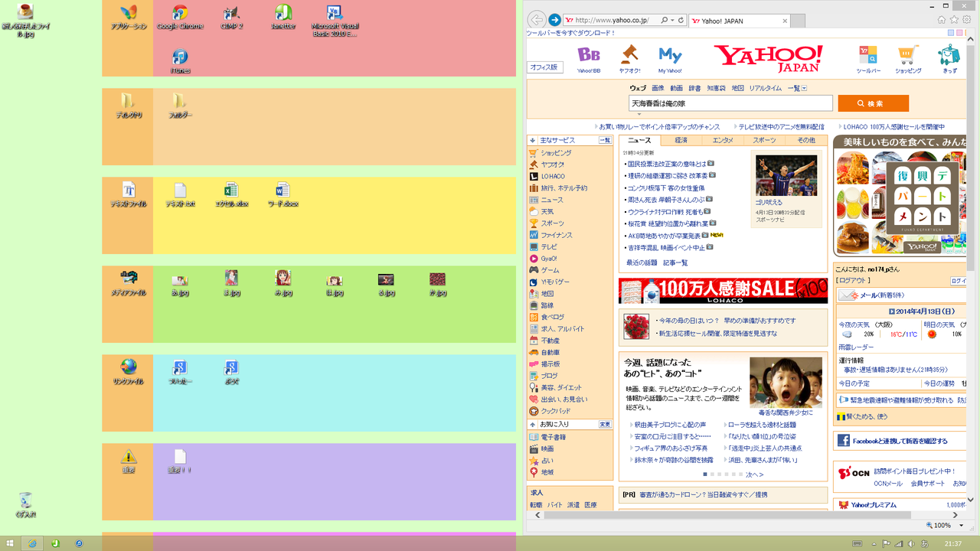Open the GIMP 2 desktop shortcut
This screenshot has width=980, height=551.
[231, 17]
